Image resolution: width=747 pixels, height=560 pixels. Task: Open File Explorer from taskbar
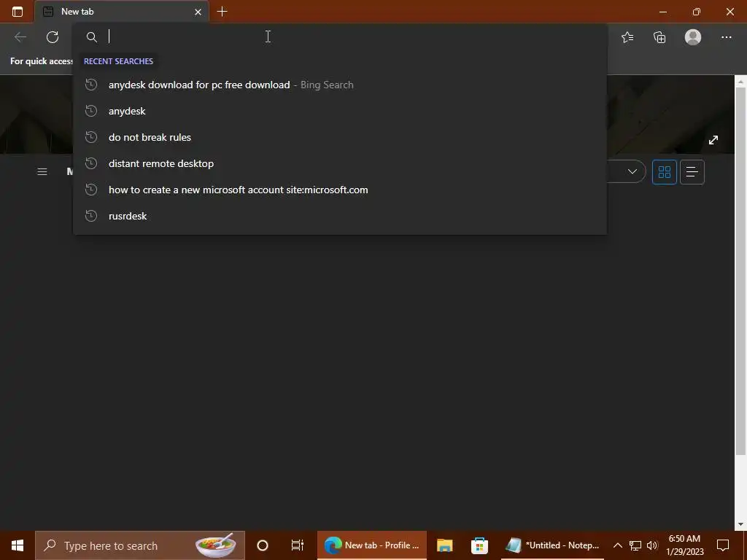[444, 545]
